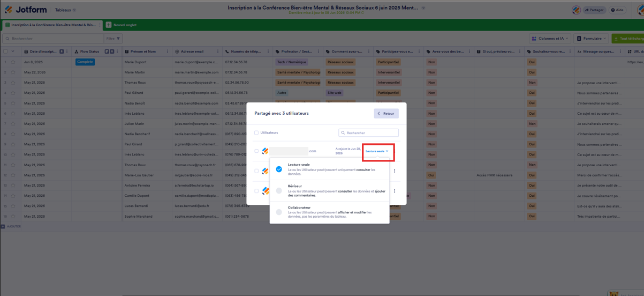Tick the third shared user's checkbox
Screen dimensions: 644x296
click(256, 191)
